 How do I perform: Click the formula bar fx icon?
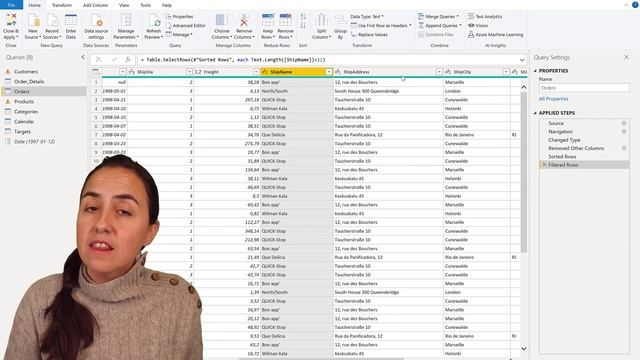click(128, 60)
